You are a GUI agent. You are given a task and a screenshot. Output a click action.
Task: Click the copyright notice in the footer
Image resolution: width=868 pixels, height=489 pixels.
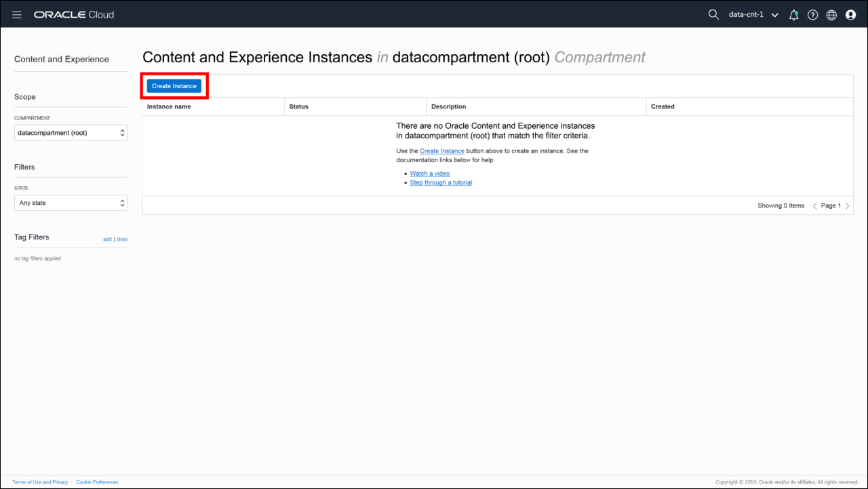click(787, 482)
